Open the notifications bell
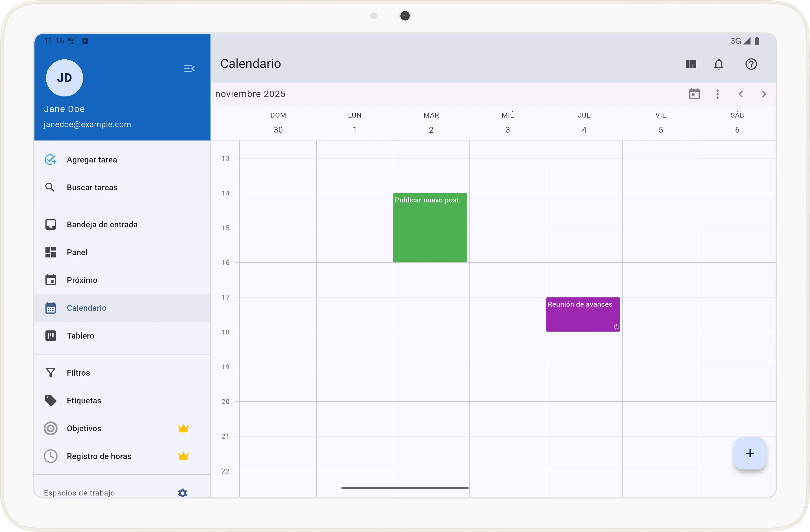The height and width of the screenshot is (532, 810). click(719, 64)
